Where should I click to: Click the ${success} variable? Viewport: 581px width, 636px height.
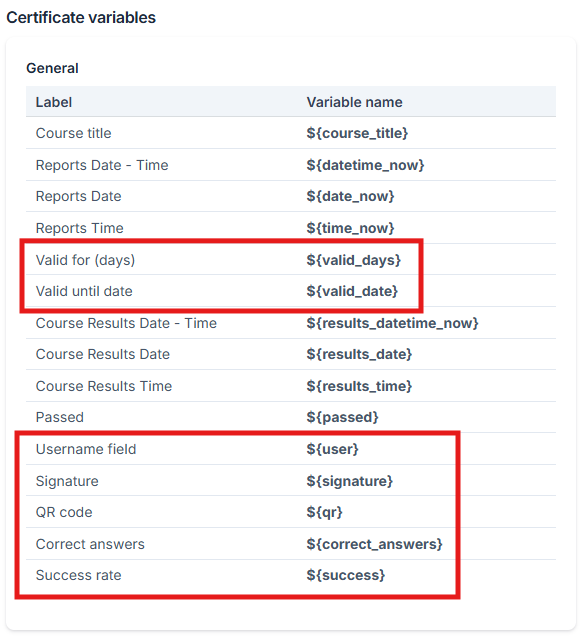click(346, 576)
